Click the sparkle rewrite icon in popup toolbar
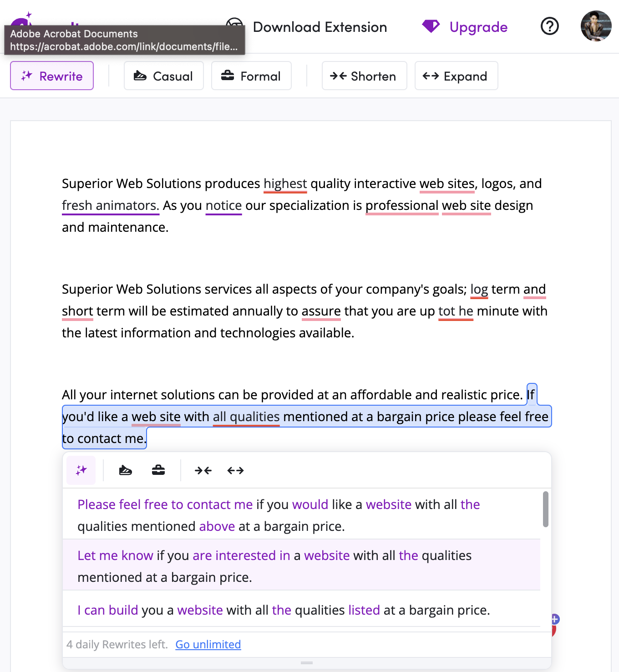Image resolution: width=619 pixels, height=672 pixels. (x=81, y=470)
